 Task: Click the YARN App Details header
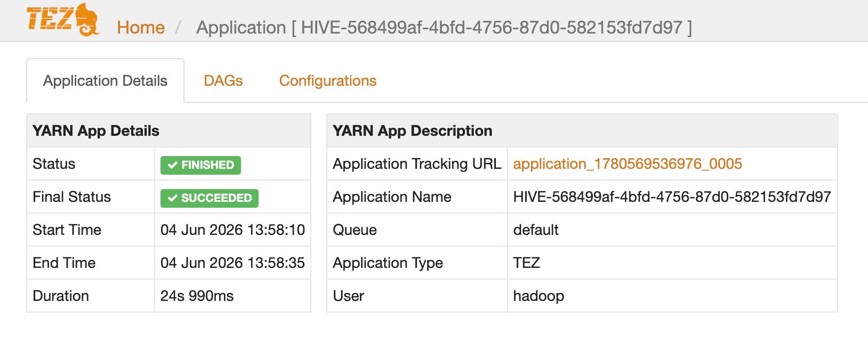click(x=168, y=130)
